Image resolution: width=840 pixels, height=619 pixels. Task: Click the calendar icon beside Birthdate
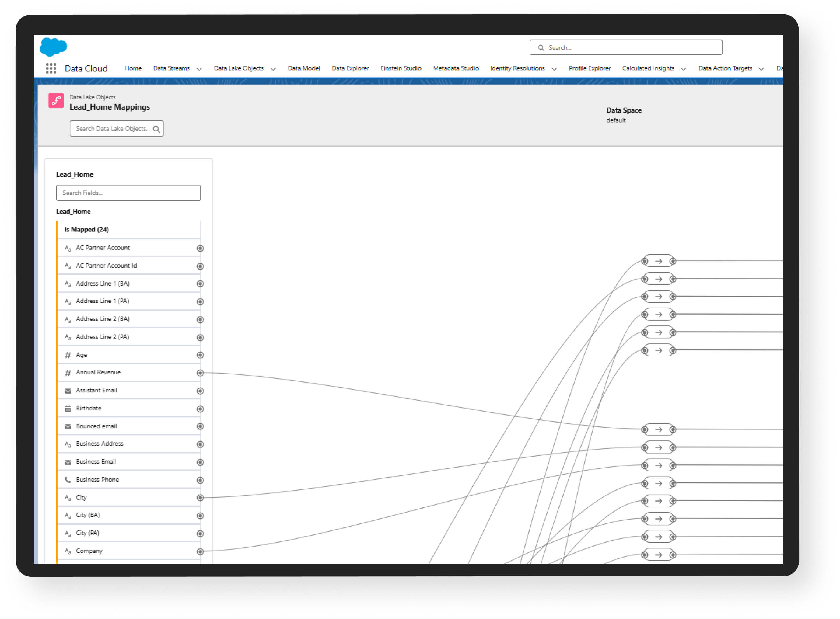click(x=68, y=408)
